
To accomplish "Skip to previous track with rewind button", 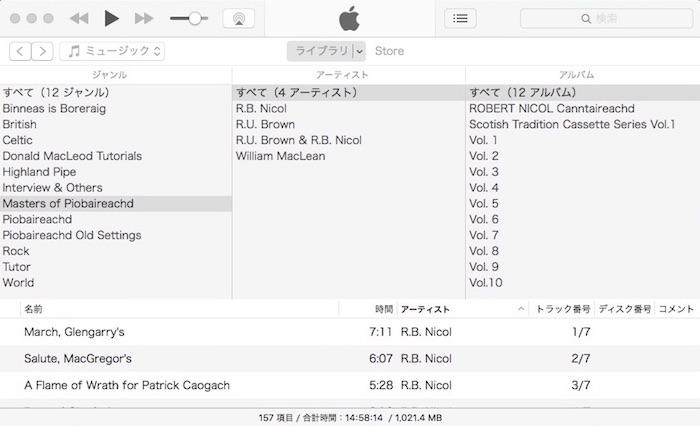I will pyautogui.click(x=79, y=18).
